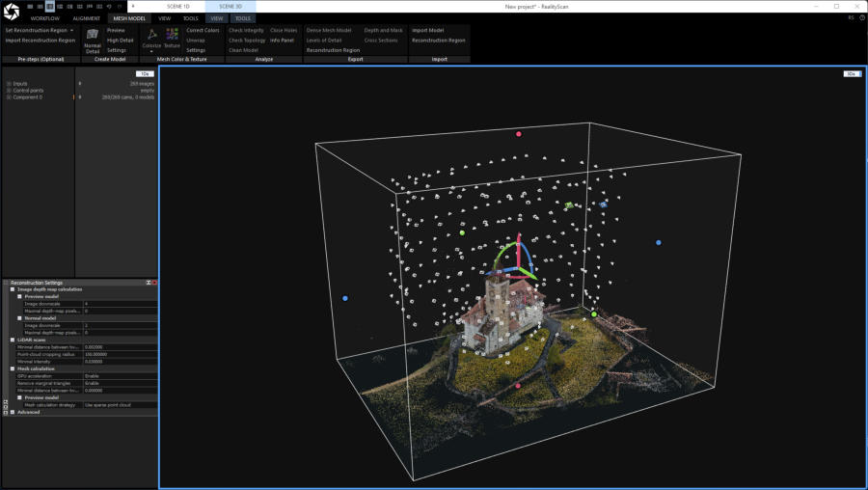Click the Texture icon
Image resolution: width=868 pixels, height=490 pixels.
tap(172, 36)
